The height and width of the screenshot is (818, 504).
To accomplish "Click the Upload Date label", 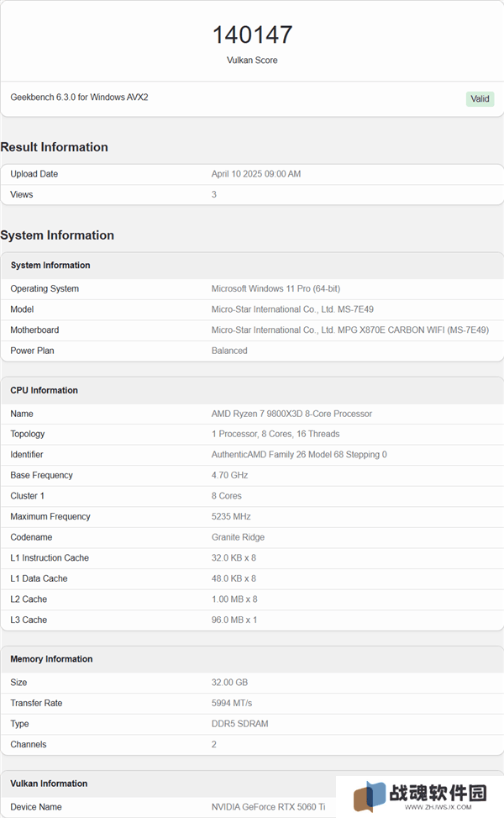I will 34,174.
